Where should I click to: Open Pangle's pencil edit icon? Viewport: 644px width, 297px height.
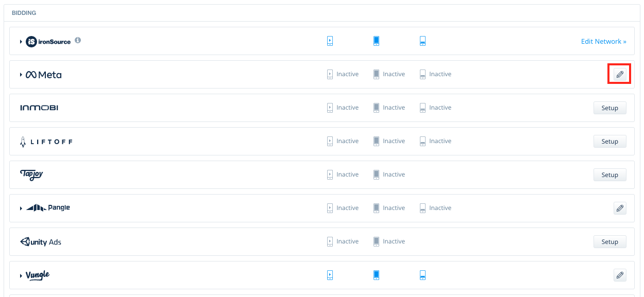pos(619,208)
